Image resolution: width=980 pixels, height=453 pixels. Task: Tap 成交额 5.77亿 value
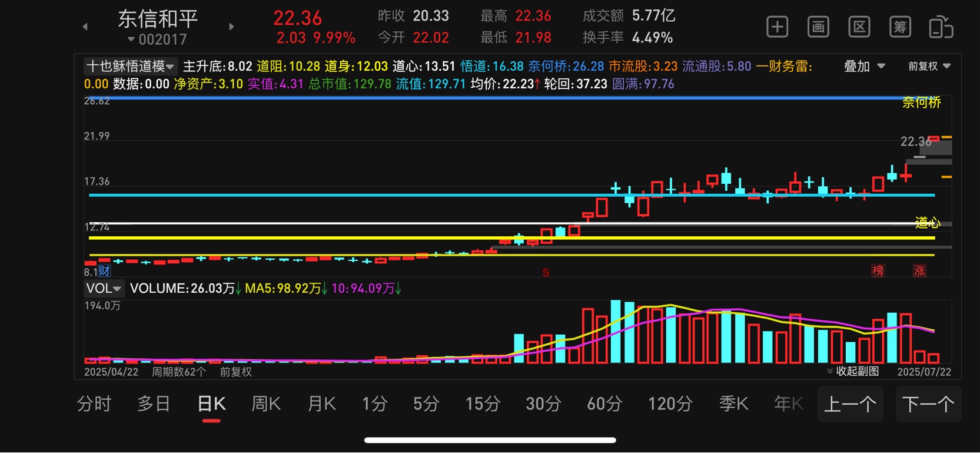tap(653, 16)
